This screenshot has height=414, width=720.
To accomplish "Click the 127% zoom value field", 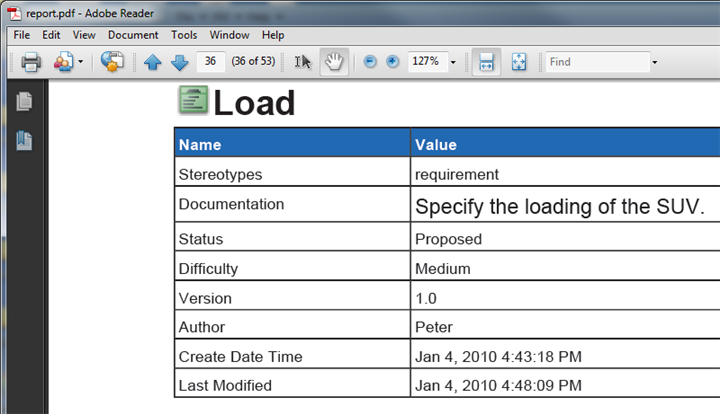I will [x=427, y=62].
